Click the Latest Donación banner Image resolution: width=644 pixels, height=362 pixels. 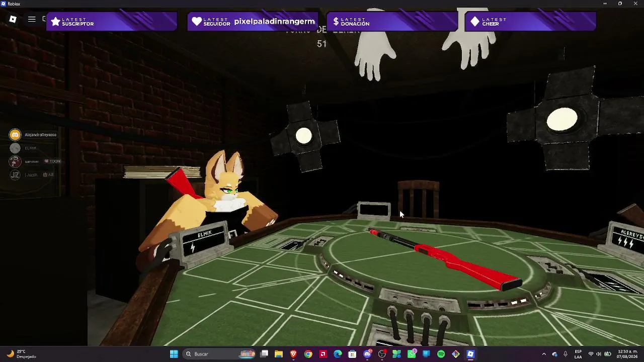[x=392, y=22]
